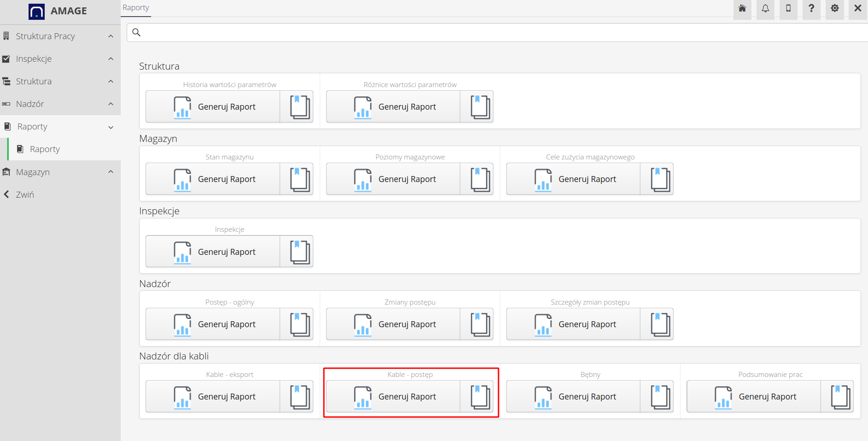This screenshot has width=868, height=441.
Task: Select Raporty sub-item in sidebar
Action: pyautogui.click(x=45, y=149)
